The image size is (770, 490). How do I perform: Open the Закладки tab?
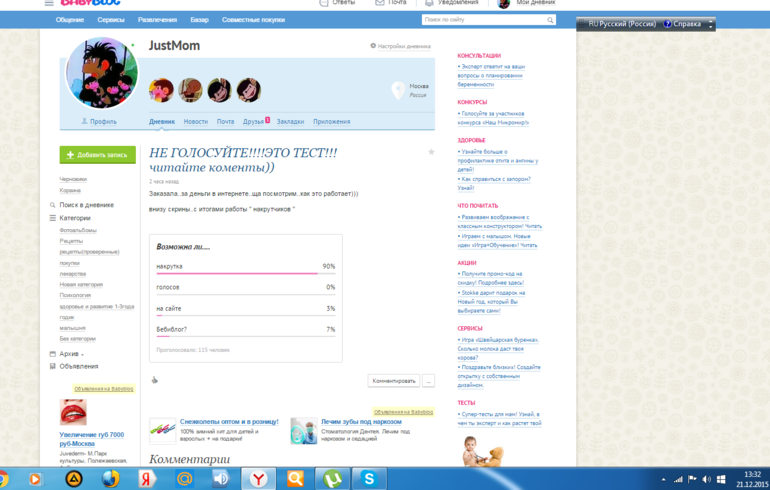[290, 121]
